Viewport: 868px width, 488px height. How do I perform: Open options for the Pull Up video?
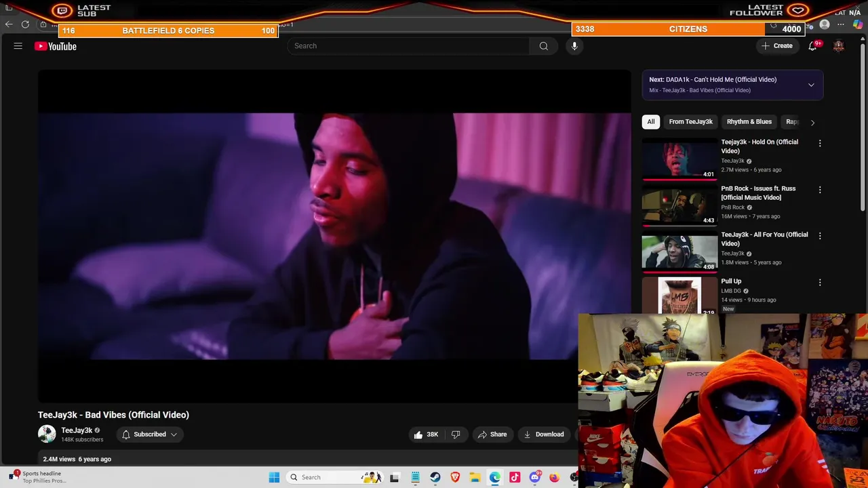(820, 282)
